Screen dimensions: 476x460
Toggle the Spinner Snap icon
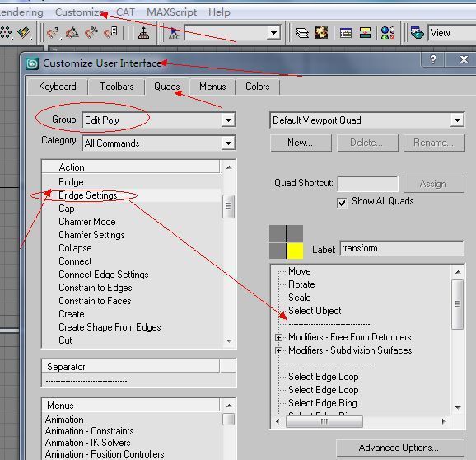click(x=110, y=32)
